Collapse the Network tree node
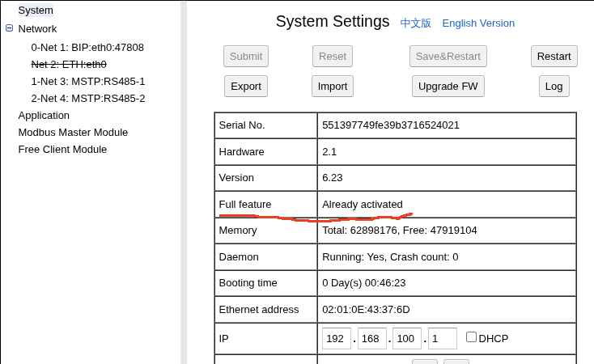The image size is (594, 364). point(9,28)
